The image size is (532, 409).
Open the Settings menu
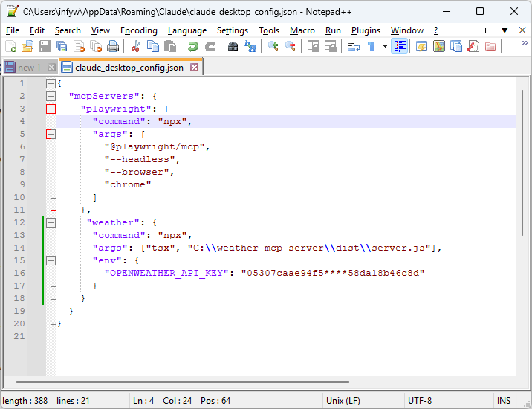click(233, 30)
